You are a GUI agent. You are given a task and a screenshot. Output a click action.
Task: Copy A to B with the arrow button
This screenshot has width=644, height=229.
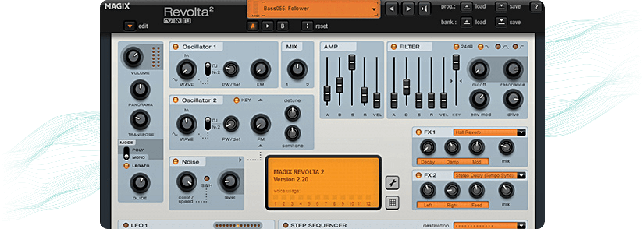click(267, 26)
